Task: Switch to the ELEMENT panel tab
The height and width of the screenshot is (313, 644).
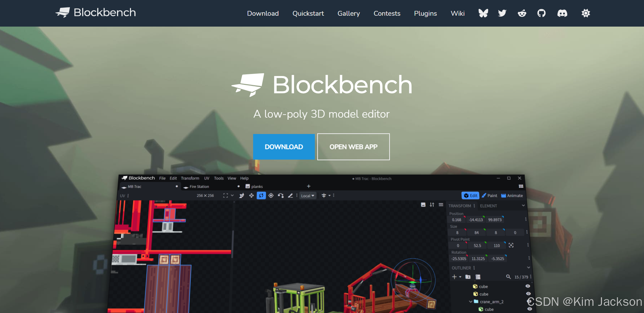Action: (488, 206)
